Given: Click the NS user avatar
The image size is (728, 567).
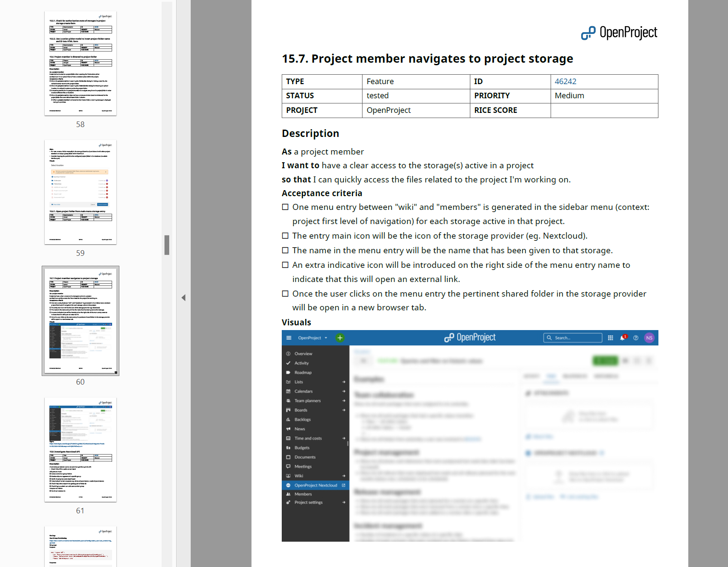Looking at the screenshot, I should click(x=649, y=338).
